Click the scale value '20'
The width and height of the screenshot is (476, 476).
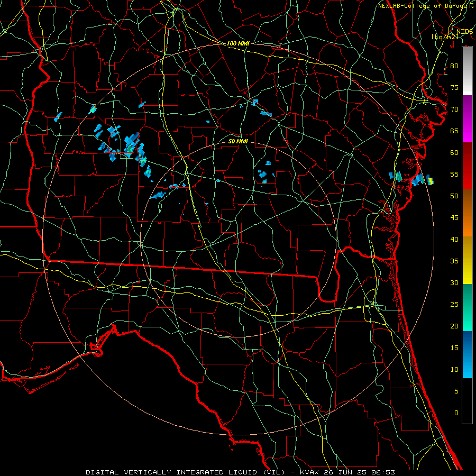coord(454,326)
